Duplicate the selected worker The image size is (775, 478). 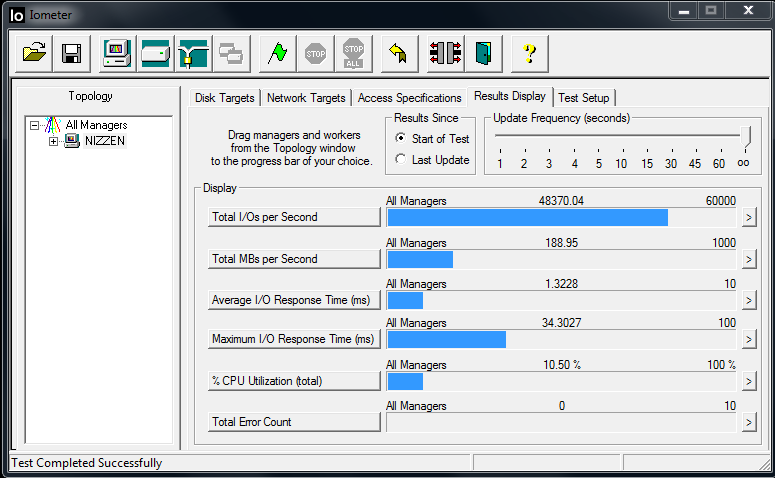231,53
